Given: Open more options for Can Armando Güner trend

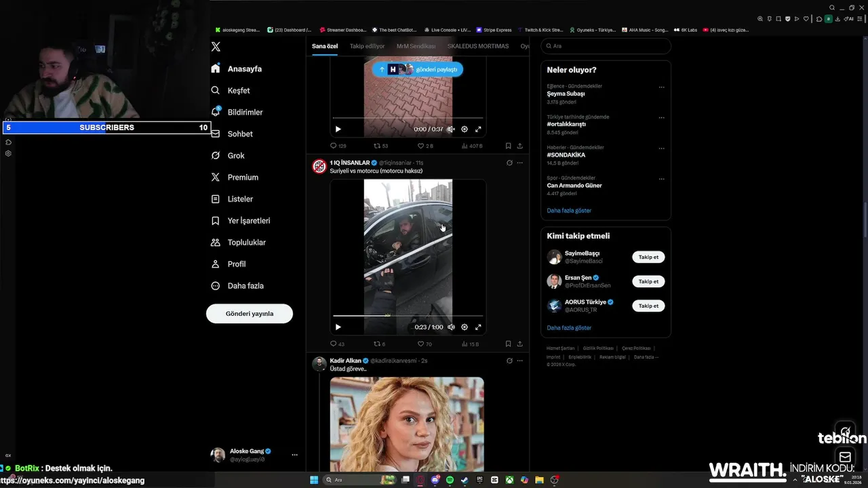Looking at the screenshot, I should [x=662, y=179].
